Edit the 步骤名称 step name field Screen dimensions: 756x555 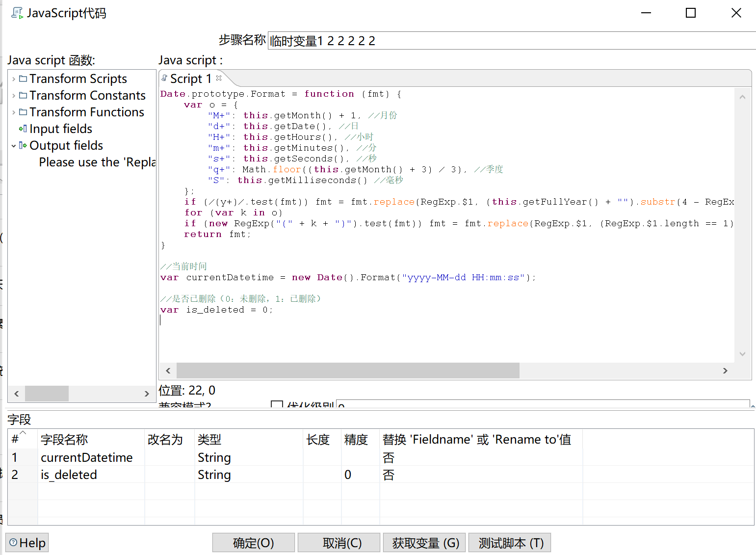coord(512,41)
